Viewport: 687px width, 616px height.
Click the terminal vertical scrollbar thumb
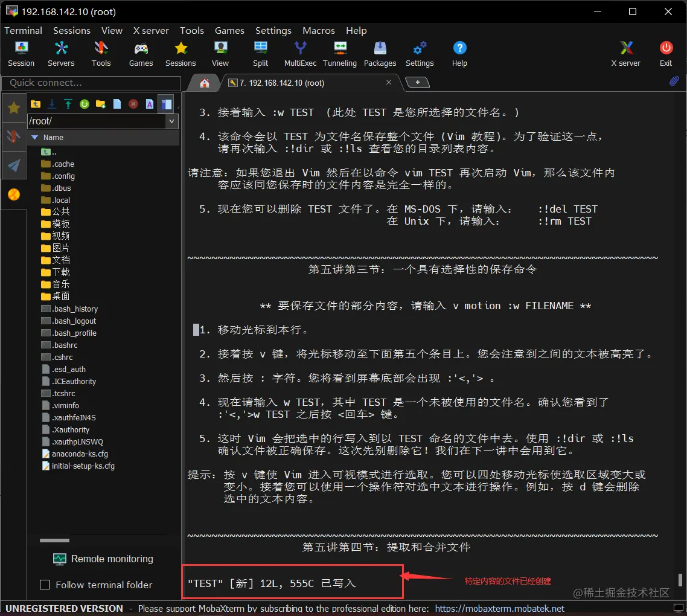pyautogui.click(x=680, y=580)
